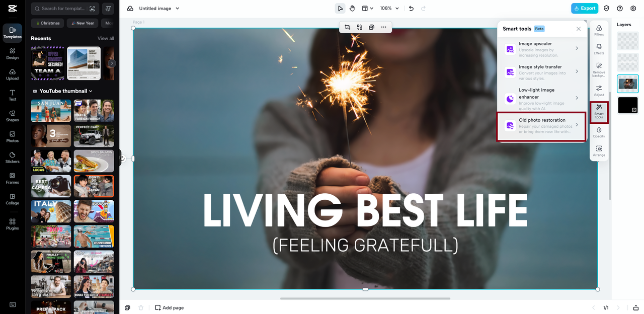Click Add page button
Screen dimensions: 644x314
[170, 307]
